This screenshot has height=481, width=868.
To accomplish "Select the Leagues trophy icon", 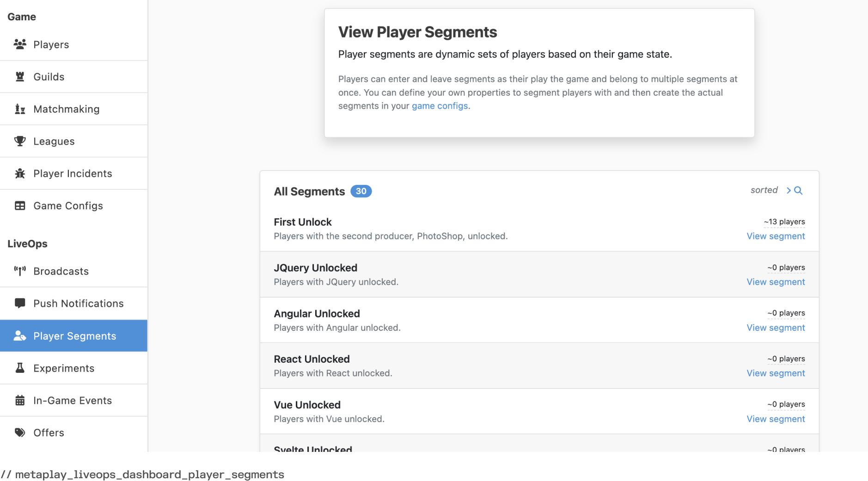I will point(20,141).
